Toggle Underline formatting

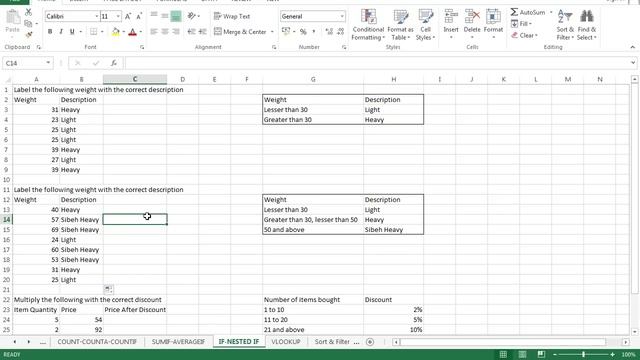coord(72,31)
